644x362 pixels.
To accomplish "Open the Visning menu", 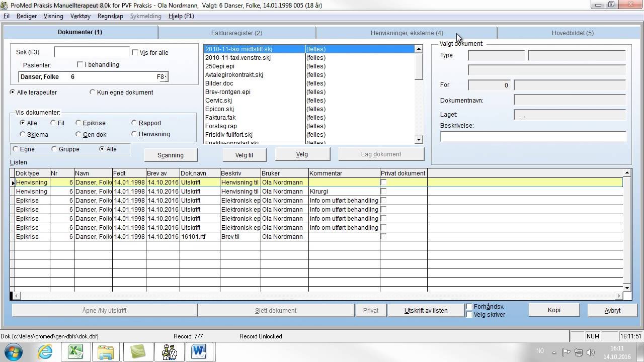I will (x=53, y=16).
